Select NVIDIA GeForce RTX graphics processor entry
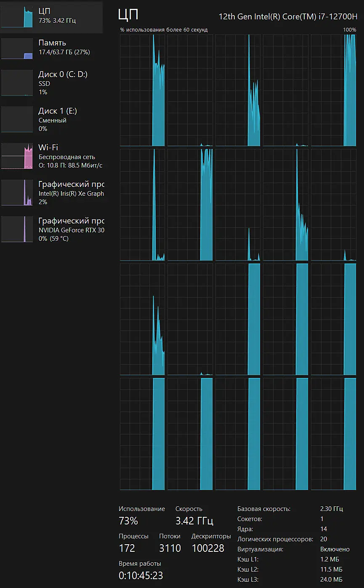Screen dimensions: 364x588 coord(51,229)
